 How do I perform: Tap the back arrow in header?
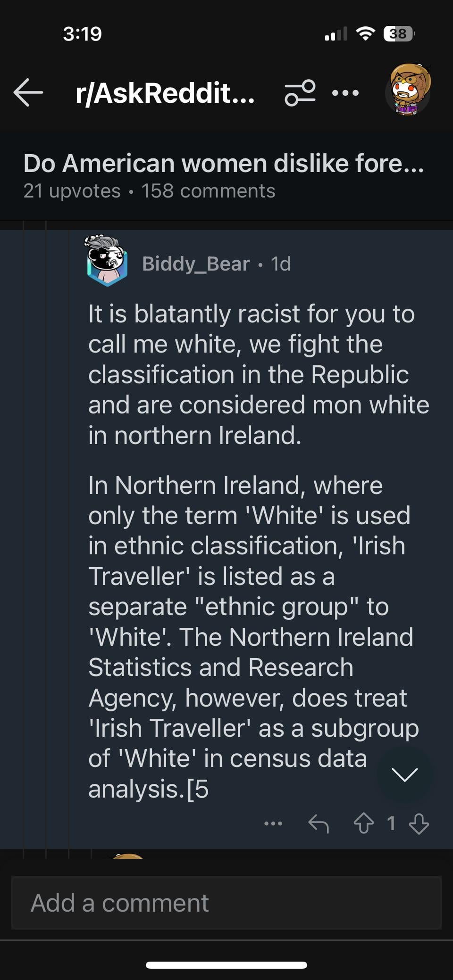coord(28,92)
